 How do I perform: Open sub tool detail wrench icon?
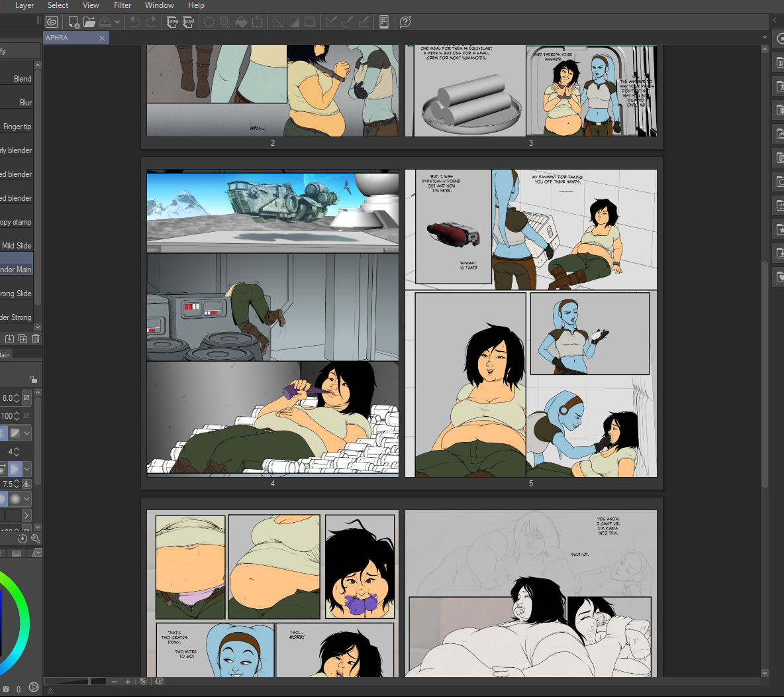click(36, 539)
